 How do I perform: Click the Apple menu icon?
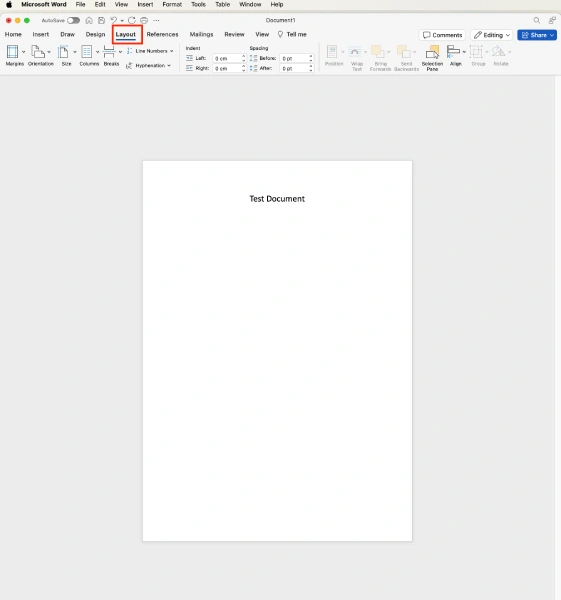click(x=9, y=5)
